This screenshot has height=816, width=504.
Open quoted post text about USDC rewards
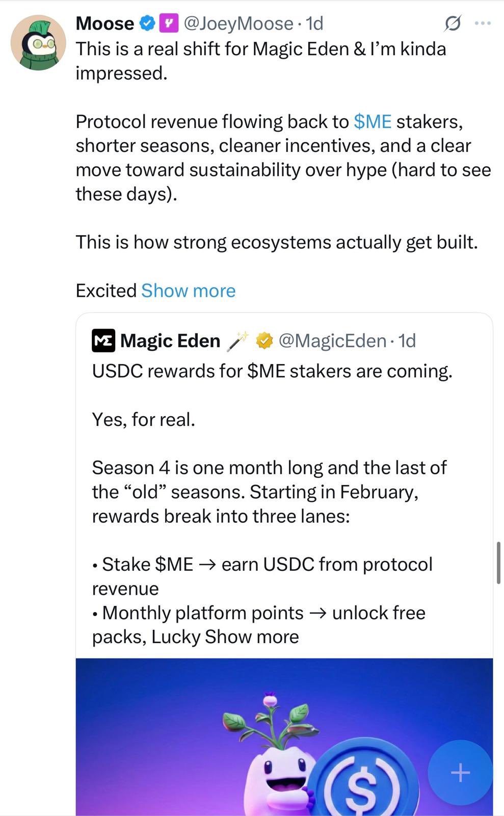(272, 371)
